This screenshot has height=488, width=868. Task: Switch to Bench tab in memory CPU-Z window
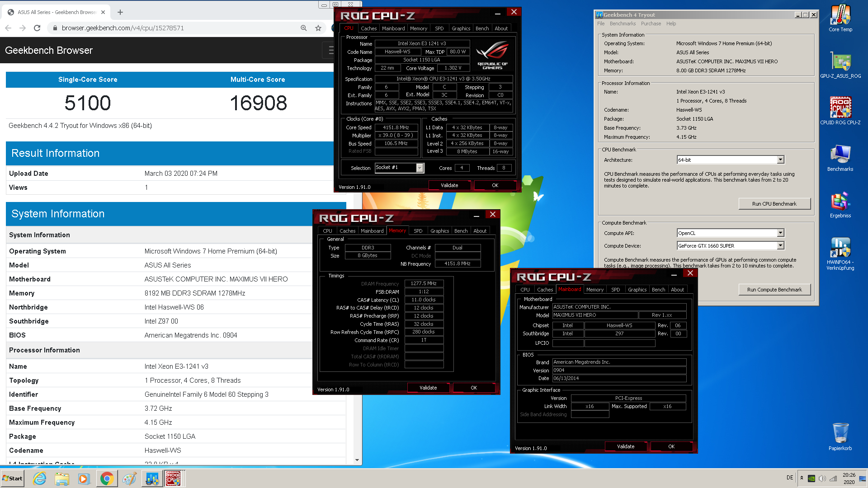(x=461, y=231)
